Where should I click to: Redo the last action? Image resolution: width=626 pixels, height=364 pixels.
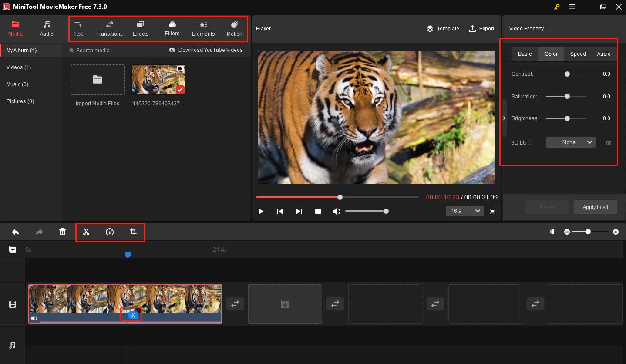click(x=39, y=232)
